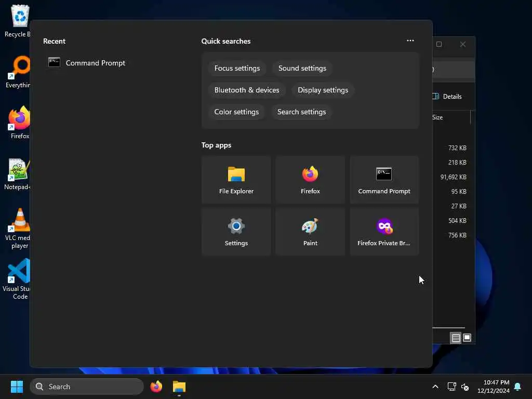
Task: Open Firefox from the taskbar
Action: 156,387
